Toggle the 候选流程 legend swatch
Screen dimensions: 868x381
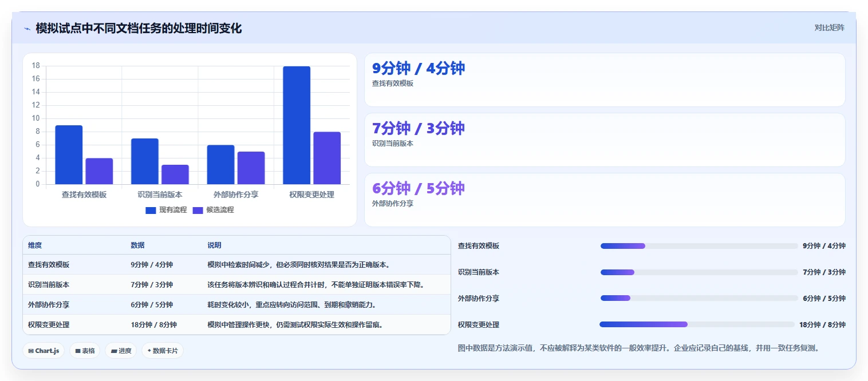tap(198, 210)
